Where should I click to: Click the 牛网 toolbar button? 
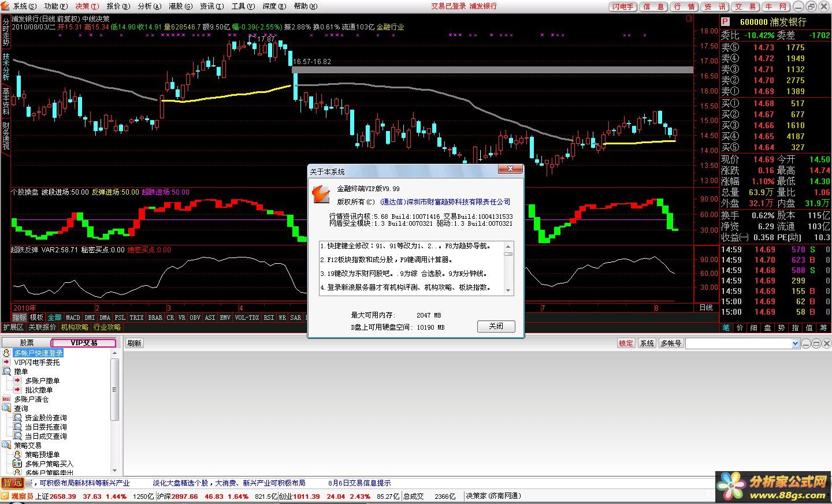[x=775, y=6]
